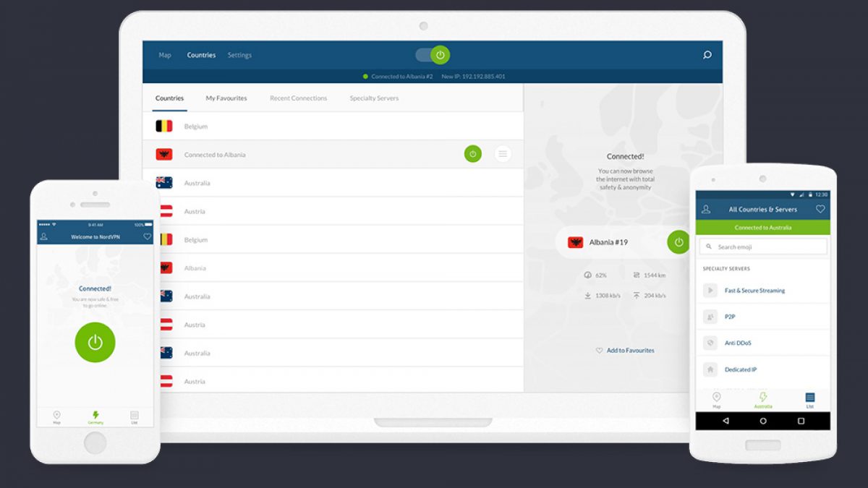Switch to the My Favourites tab
The width and height of the screenshot is (868, 488).
(226, 98)
